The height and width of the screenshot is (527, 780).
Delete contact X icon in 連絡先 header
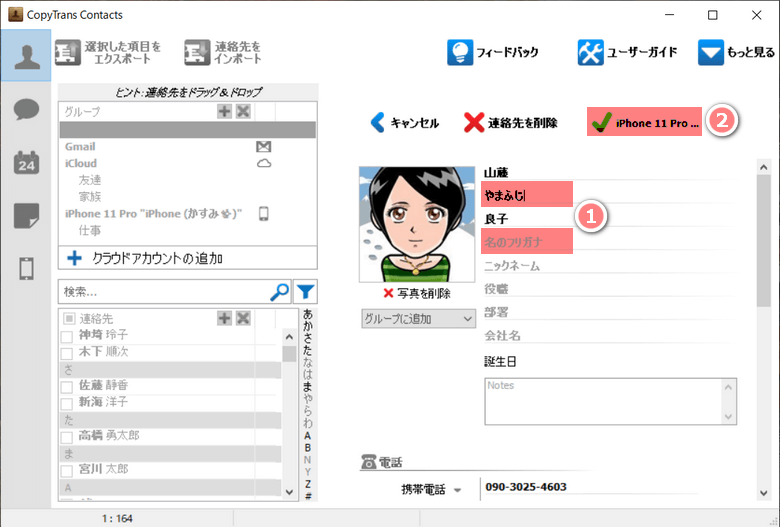243,318
